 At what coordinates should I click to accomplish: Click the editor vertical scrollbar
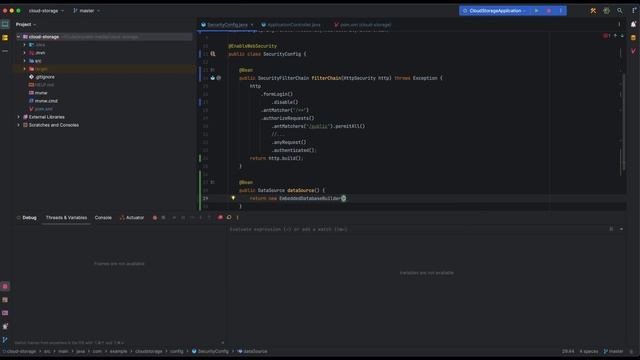624,122
